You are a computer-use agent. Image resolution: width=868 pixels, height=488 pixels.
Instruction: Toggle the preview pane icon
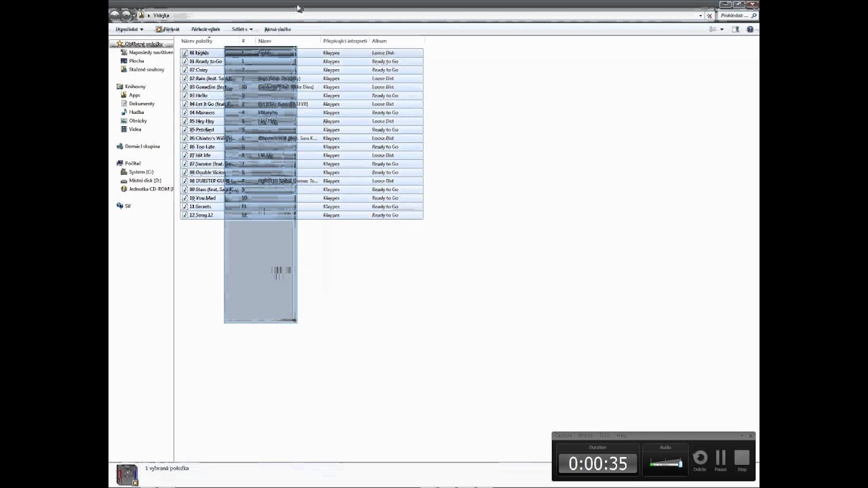pos(736,29)
